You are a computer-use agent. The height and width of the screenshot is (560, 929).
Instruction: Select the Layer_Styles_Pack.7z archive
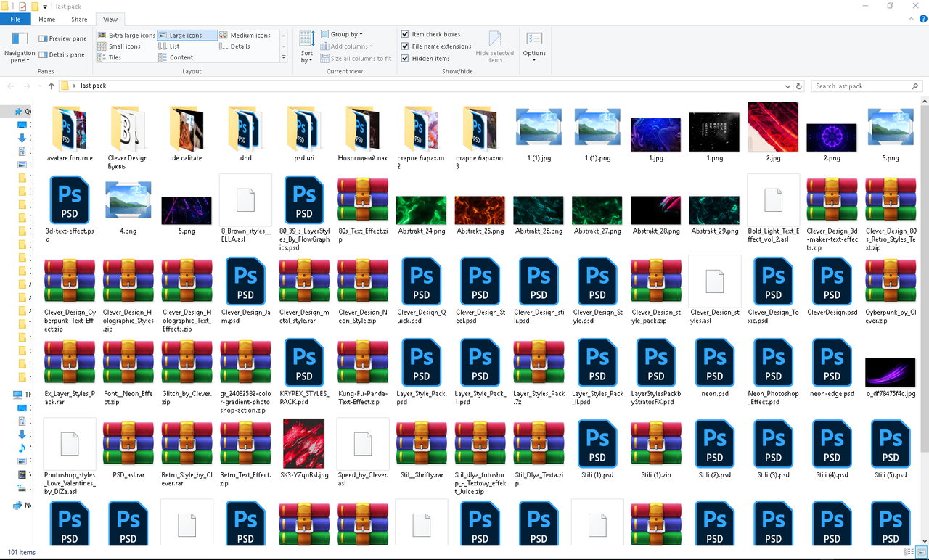(539, 373)
